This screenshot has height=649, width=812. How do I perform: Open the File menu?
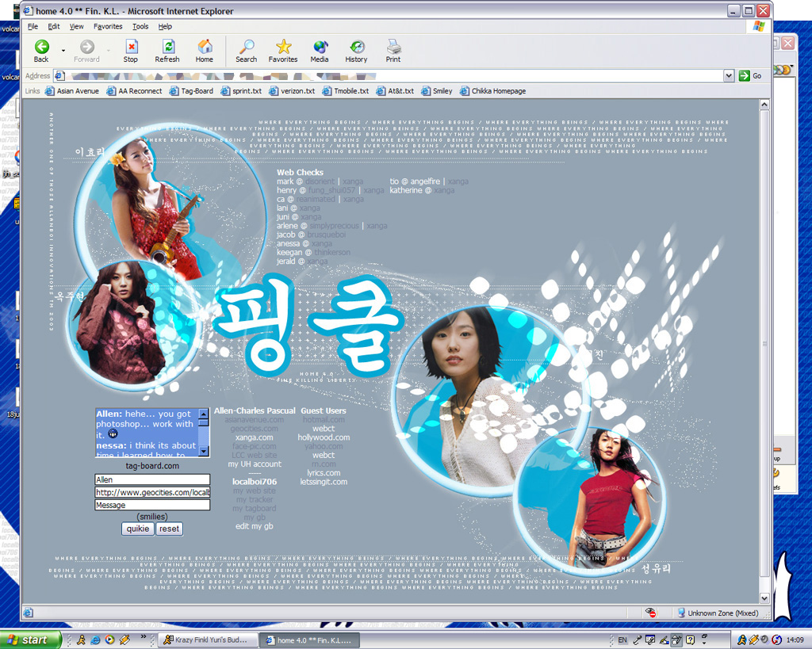click(33, 26)
